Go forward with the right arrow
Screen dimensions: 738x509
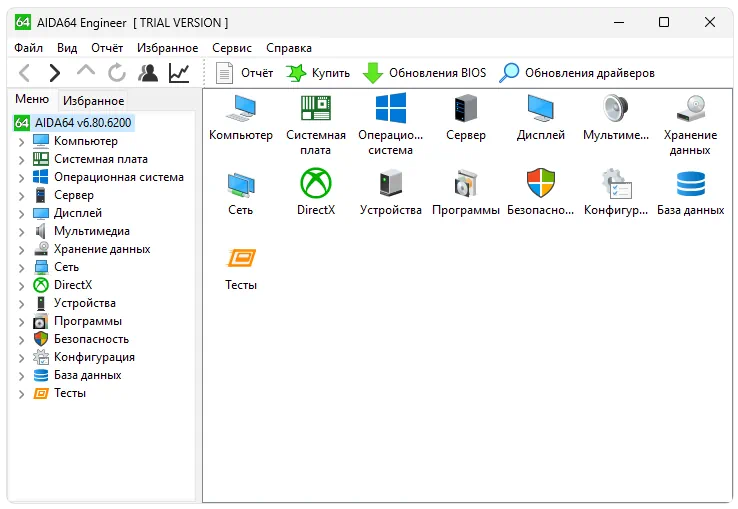[55, 73]
